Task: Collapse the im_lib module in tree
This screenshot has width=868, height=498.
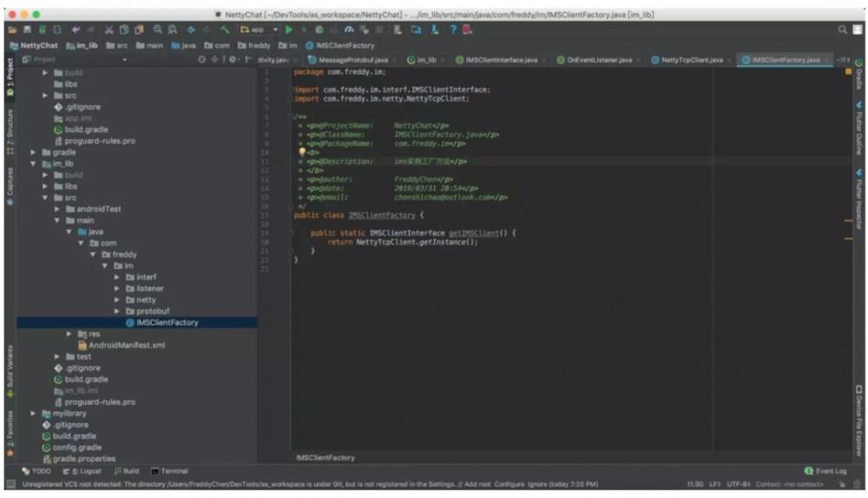Action: click(34, 163)
